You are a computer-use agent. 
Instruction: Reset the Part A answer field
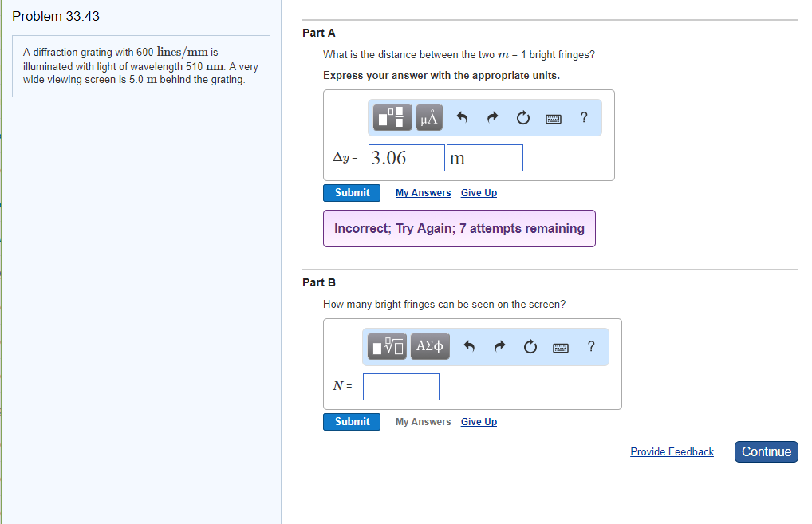click(522, 119)
